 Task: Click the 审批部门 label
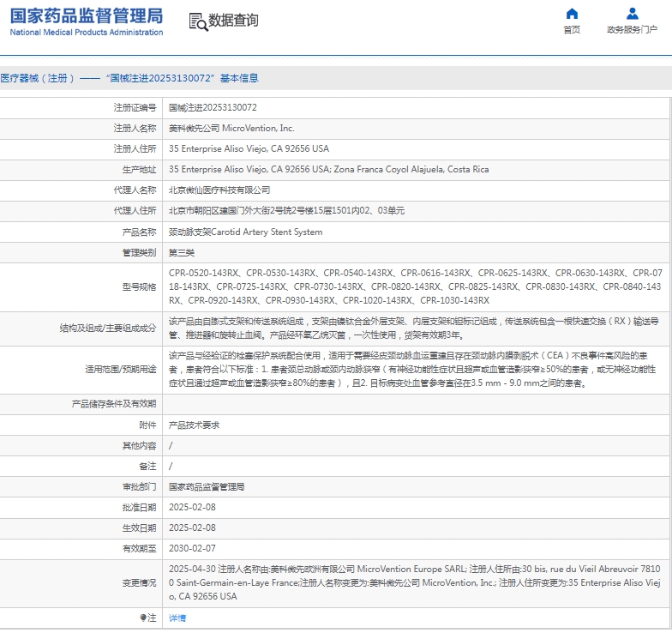(x=139, y=487)
